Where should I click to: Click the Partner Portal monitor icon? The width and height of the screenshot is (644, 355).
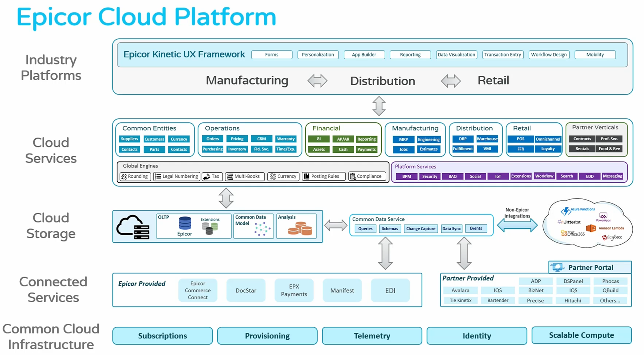tap(558, 268)
